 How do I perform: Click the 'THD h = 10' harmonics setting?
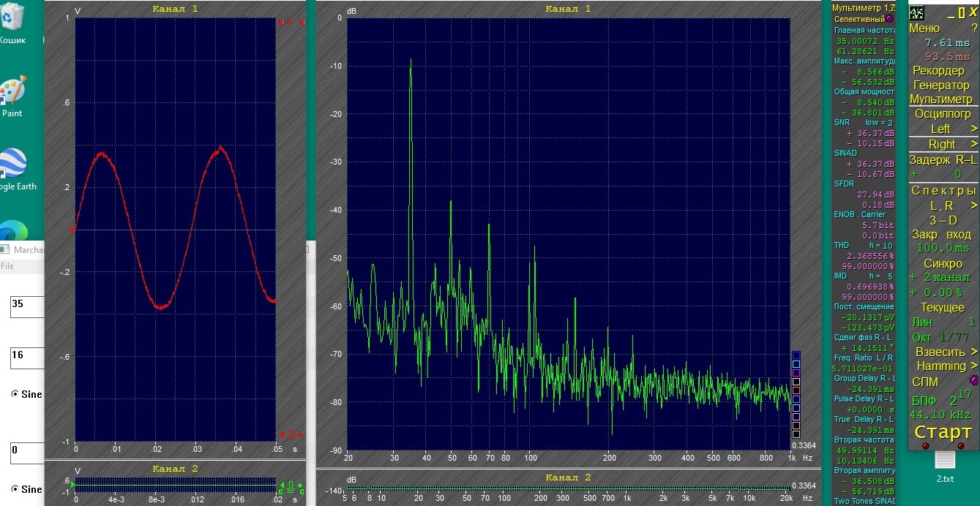[x=864, y=246]
